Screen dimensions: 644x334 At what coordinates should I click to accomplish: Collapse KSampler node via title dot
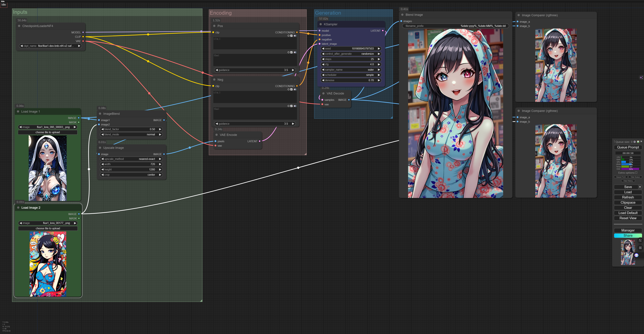[320, 24]
